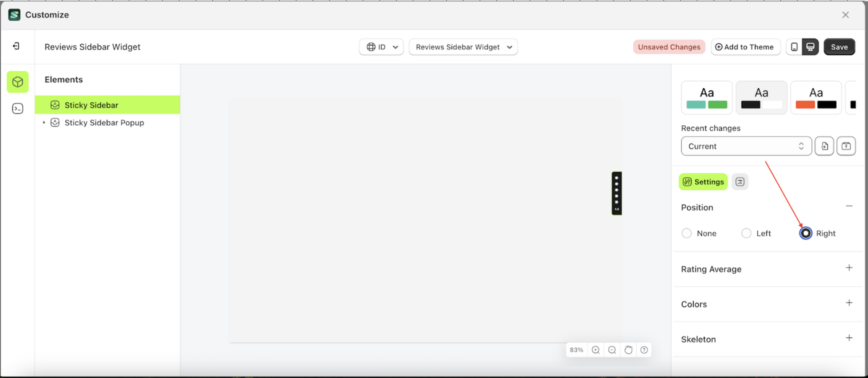Screen dimensions: 868x378
Task: Select the custom code console icon
Action: tap(17, 108)
